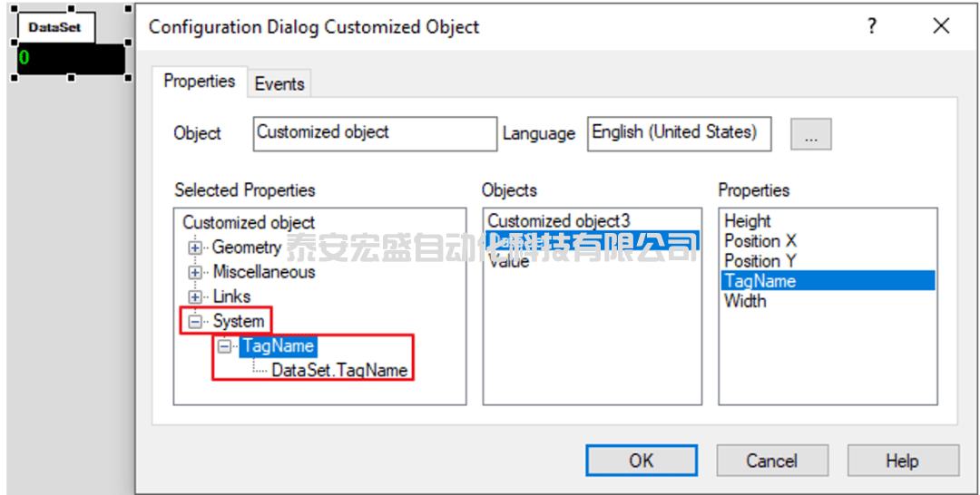The width and height of the screenshot is (980, 495).
Task: Click the language browse ellipsis button
Action: (810, 134)
